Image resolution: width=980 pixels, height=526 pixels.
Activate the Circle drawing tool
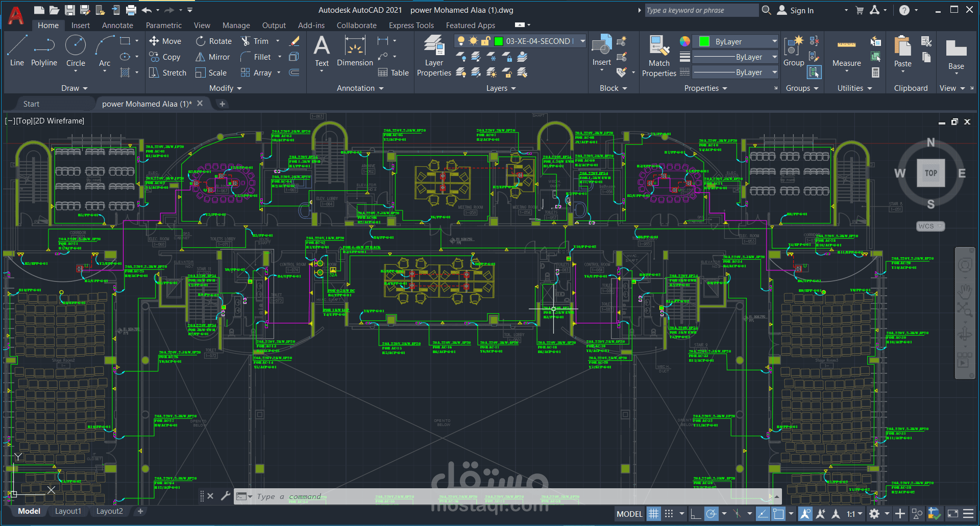coord(76,51)
